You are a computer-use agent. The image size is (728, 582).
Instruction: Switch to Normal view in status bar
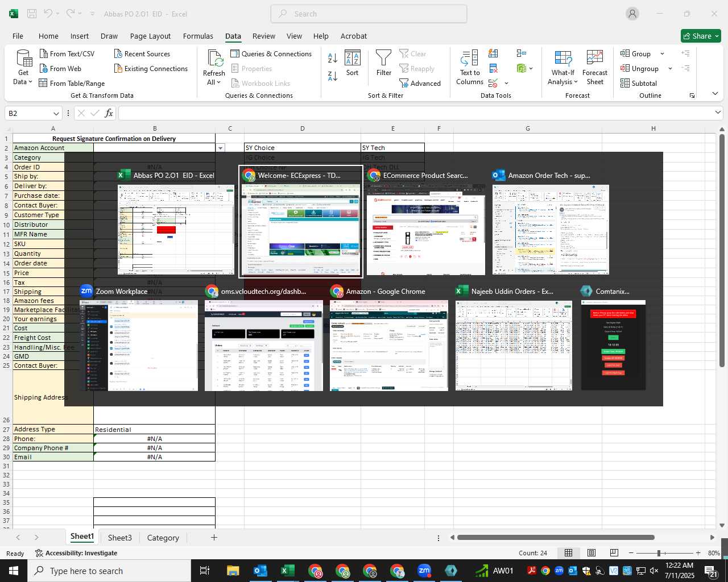[568, 552]
